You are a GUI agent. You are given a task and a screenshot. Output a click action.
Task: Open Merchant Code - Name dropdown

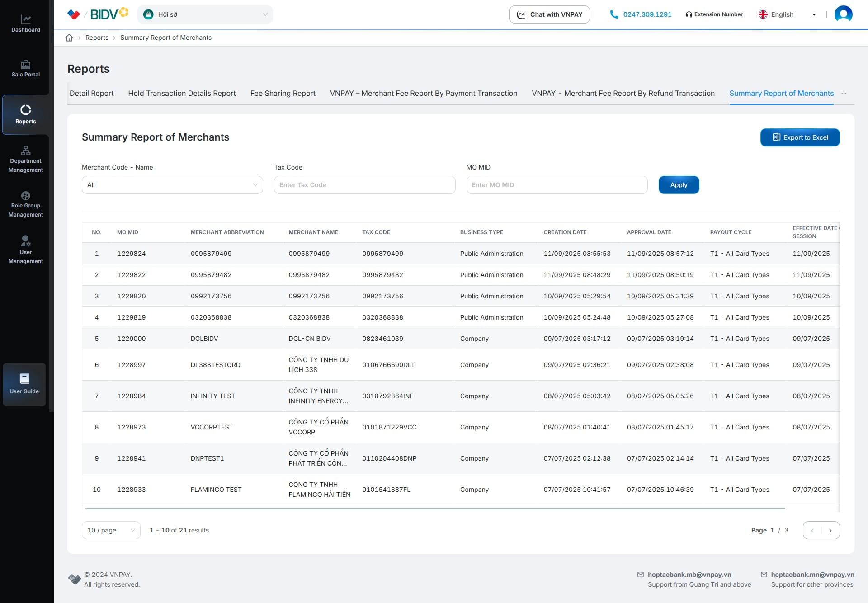172,185
